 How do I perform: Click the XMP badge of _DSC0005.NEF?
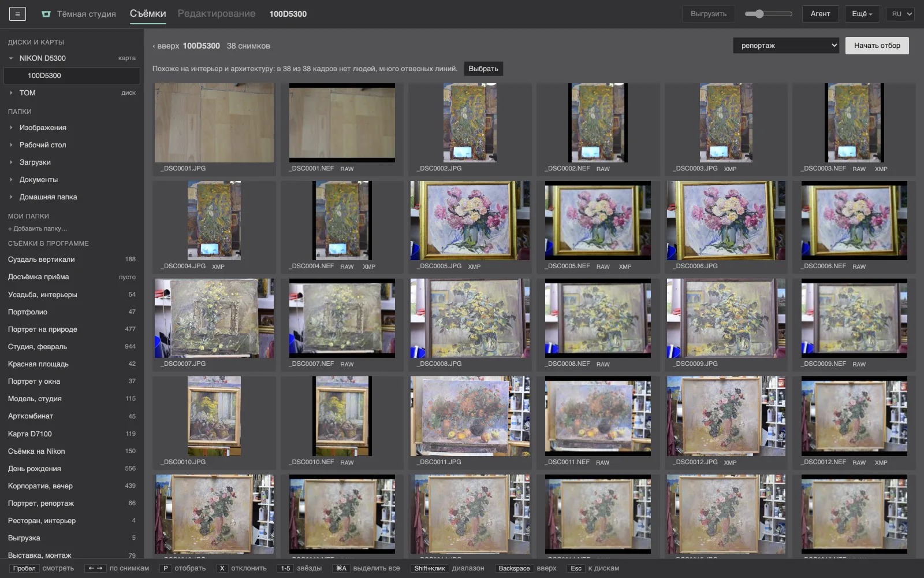point(625,267)
